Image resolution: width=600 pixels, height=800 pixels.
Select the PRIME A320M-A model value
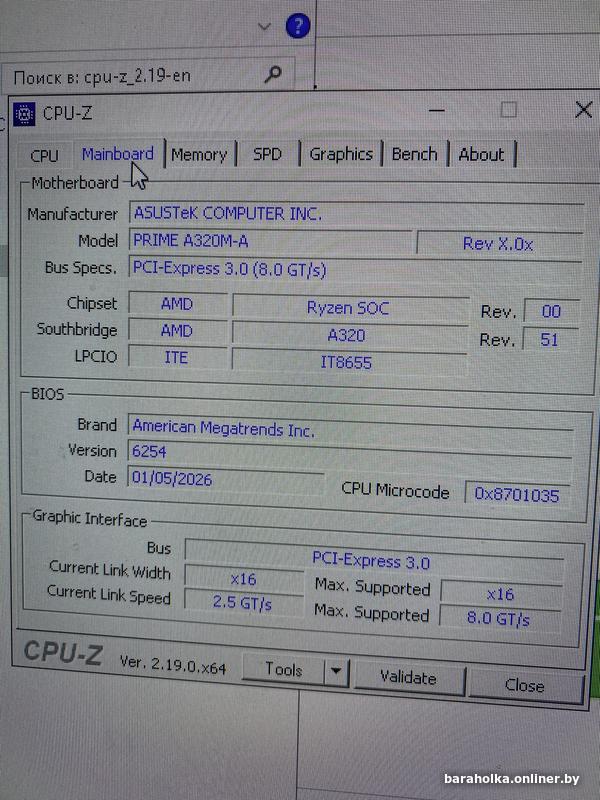tap(270, 240)
